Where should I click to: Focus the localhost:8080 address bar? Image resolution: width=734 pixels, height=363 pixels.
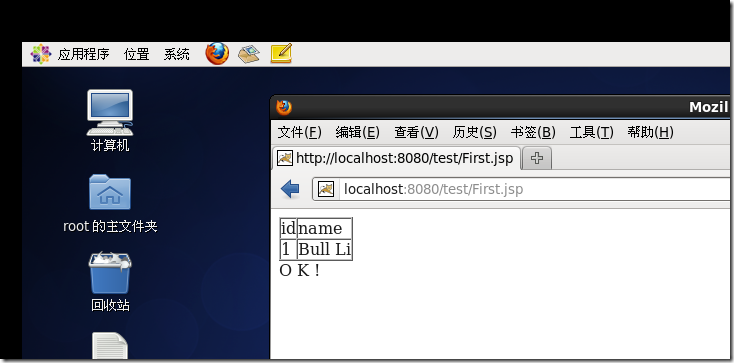coord(522,189)
